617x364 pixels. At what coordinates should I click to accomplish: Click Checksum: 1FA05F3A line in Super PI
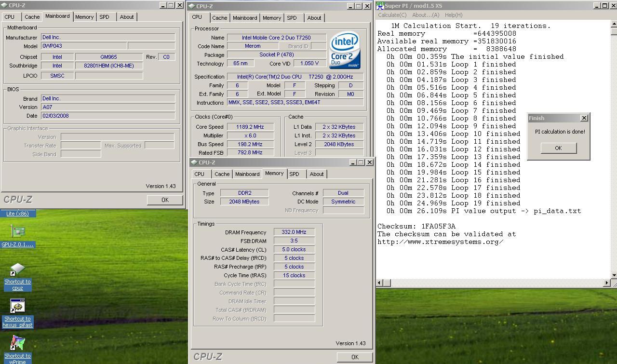coord(416,226)
